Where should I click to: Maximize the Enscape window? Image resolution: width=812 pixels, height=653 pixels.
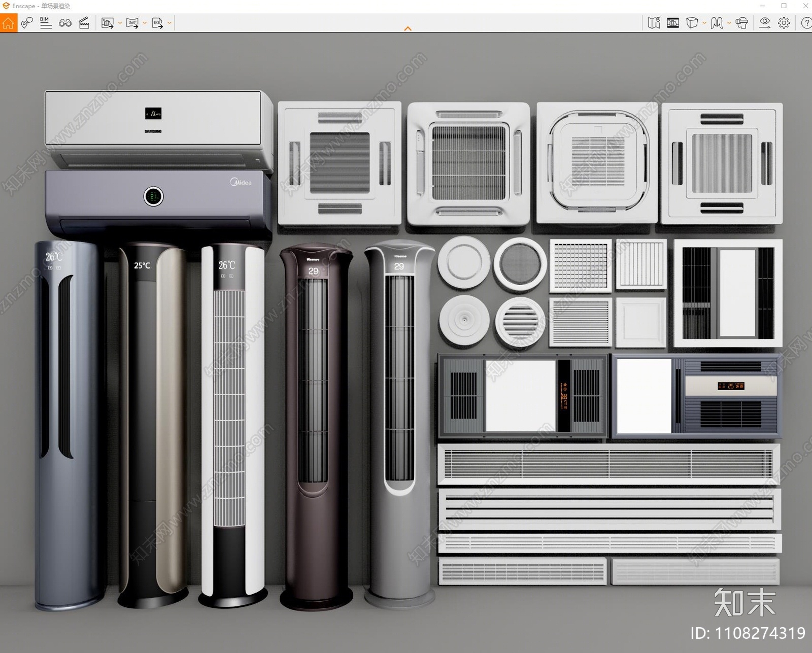click(x=784, y=6)
